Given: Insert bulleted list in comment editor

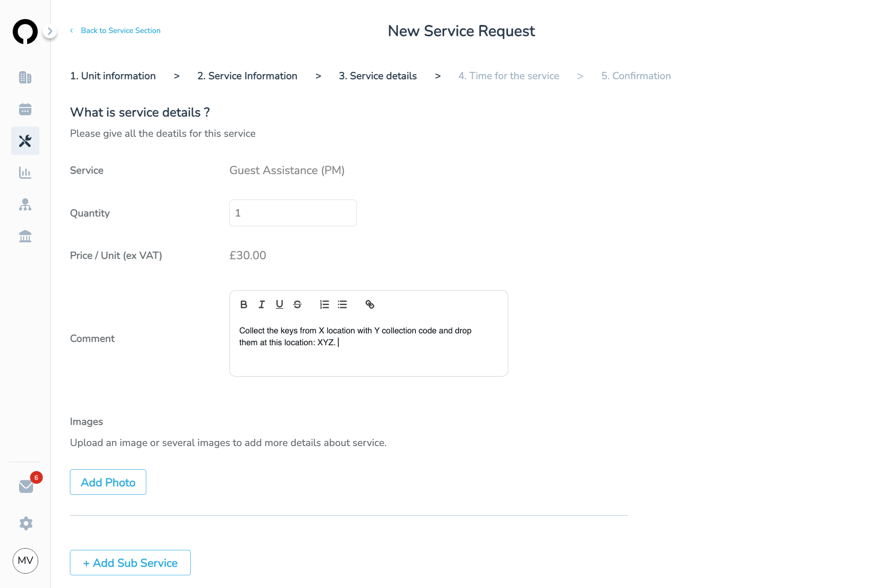Looking at the screenshot, I should [x=342, y=304].
